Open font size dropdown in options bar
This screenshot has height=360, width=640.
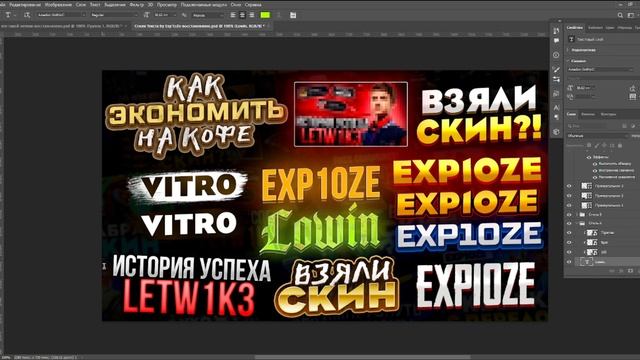click(x=164, y=15)
